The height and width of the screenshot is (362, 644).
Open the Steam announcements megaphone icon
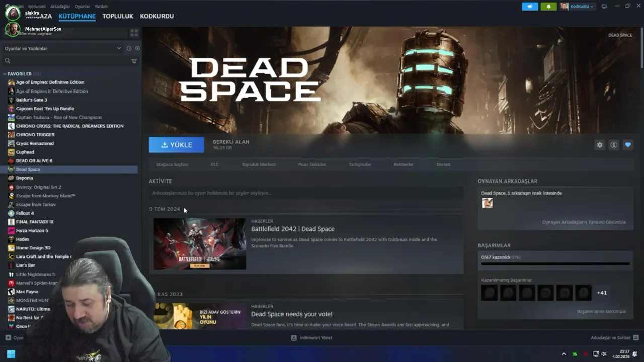click(530, 7)
